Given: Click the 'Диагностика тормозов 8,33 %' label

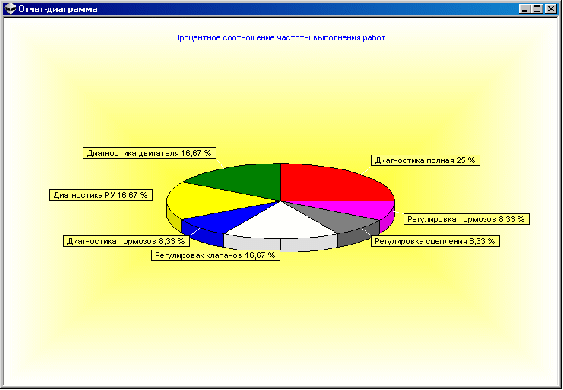Looking at the screenshot, I should (126, 241).
